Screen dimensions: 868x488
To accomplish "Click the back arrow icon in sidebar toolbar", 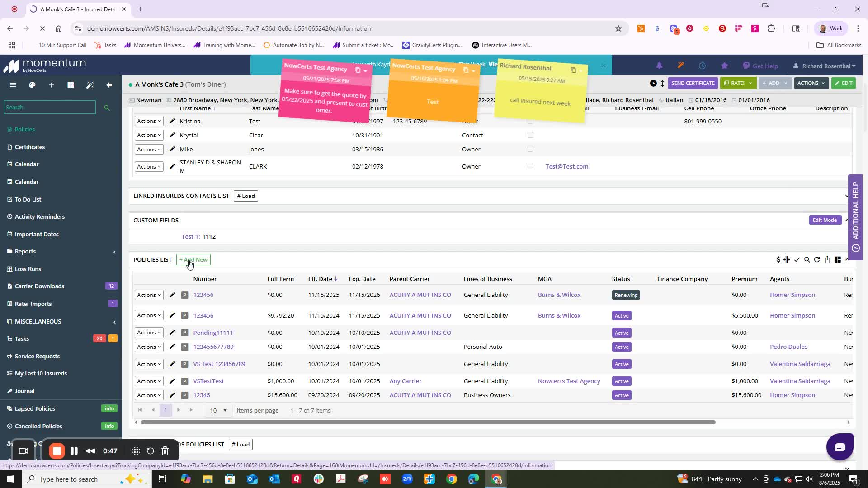I will [x=109, y=85].
